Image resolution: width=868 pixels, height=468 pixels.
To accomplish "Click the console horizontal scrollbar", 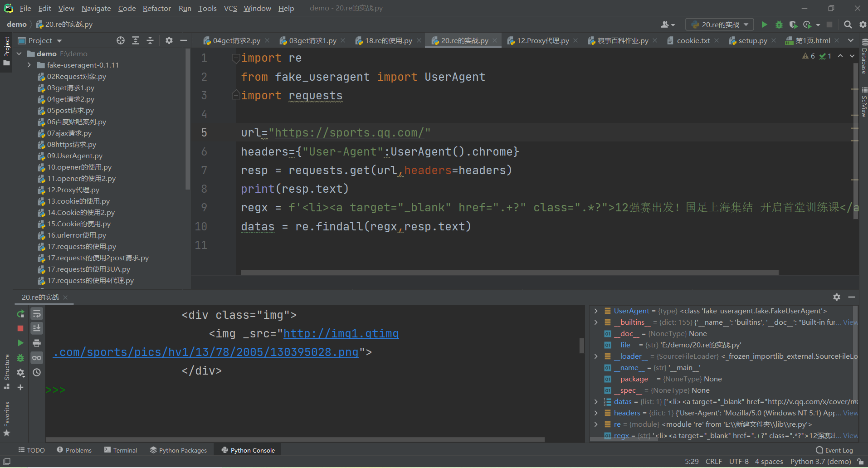I will pos(295,439).
